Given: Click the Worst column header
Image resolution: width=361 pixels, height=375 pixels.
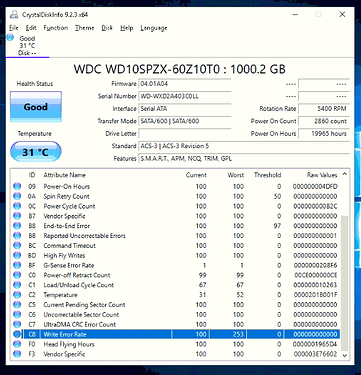Looking at the screenshot, I should [236, 175].
